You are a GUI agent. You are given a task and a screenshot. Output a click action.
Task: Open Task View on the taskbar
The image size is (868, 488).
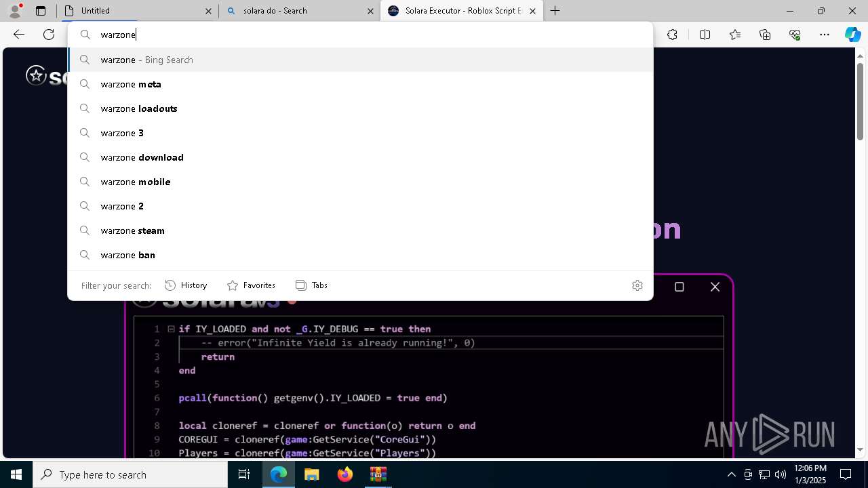pyautogui.click(x=244, y=474)
